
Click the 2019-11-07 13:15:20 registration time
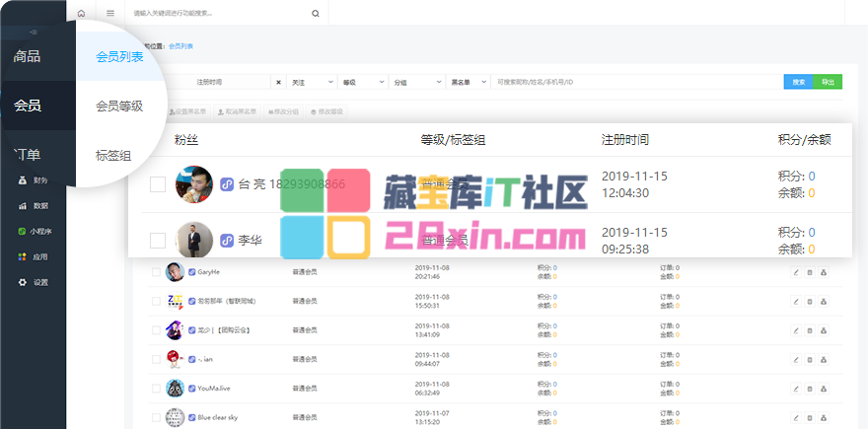(432, 417)
